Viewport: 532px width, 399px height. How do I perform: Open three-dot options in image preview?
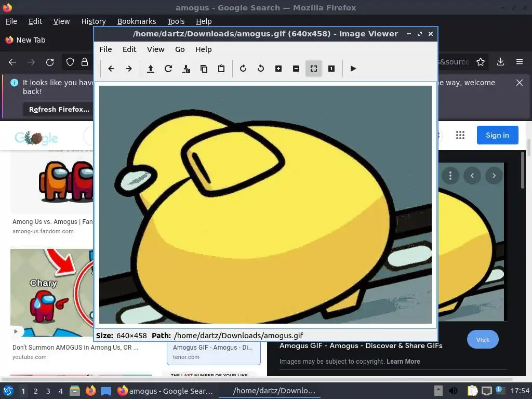pos(450,176)
